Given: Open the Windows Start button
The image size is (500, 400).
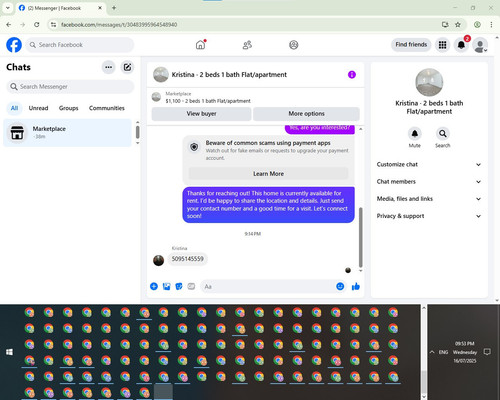Looking at the screenshot, I should tap(9, 352).
